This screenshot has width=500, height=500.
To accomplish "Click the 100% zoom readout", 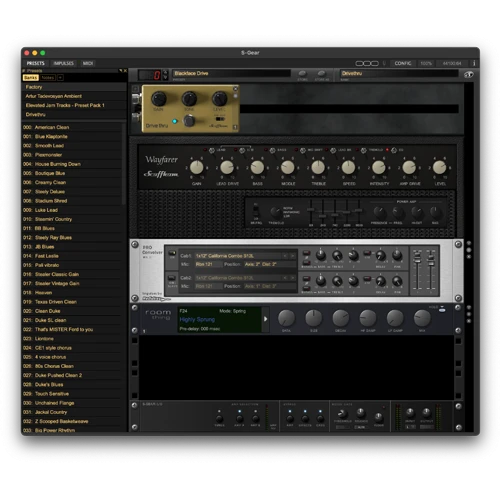I will coord(426,63).
